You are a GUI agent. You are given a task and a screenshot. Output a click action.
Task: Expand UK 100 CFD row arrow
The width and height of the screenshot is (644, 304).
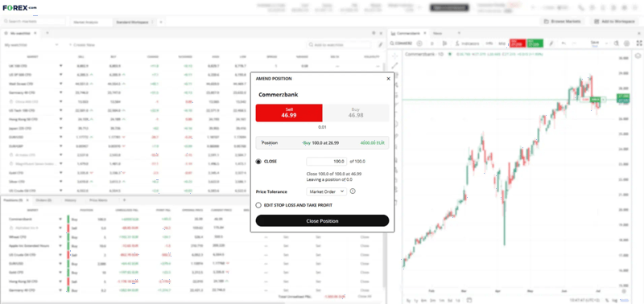61,66
